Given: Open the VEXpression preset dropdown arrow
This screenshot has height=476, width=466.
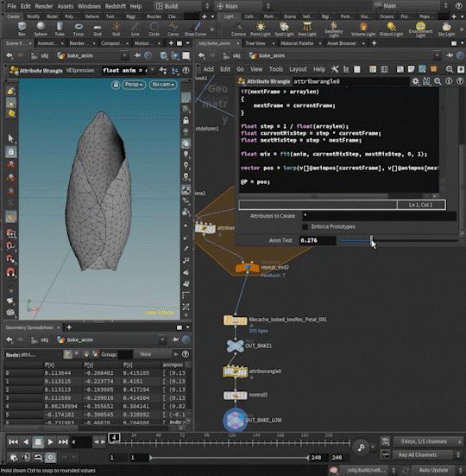Looking at the screenshot, I should click(152, 71).
